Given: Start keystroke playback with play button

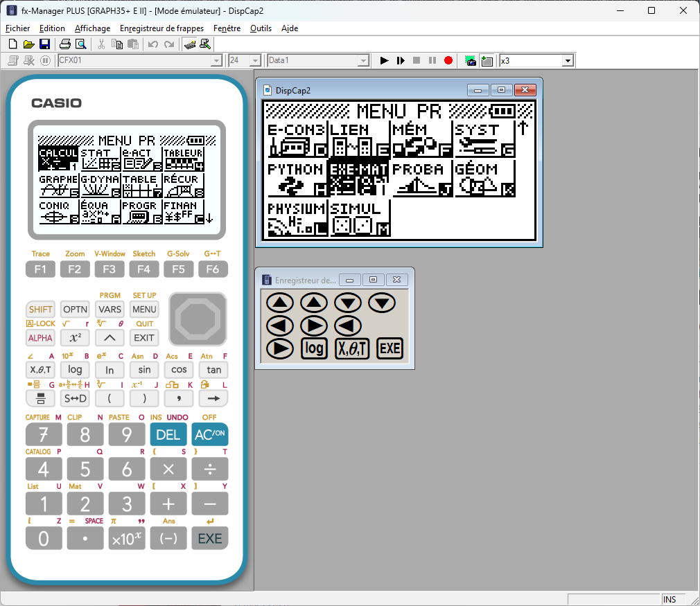Looking at the screenshot, I should pyautogui.click(x=384, y=60).
